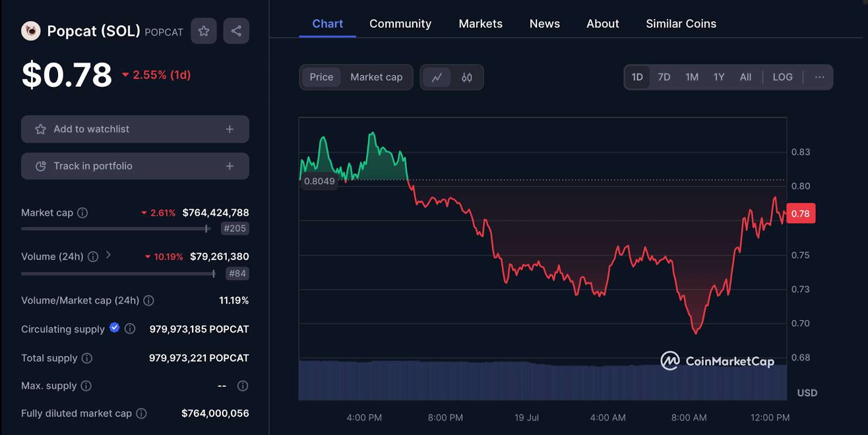Select the 1M time range
Image resolution: width=868 pixels, height=435 pixels.
[692, 77]
